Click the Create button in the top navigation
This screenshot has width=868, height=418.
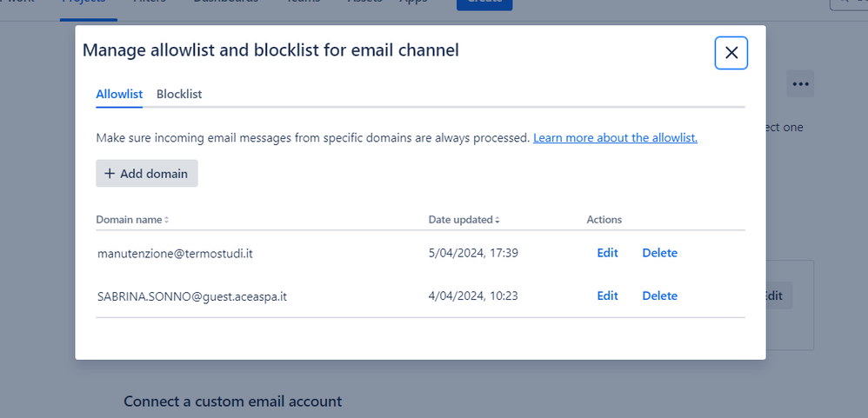(484, 3)
